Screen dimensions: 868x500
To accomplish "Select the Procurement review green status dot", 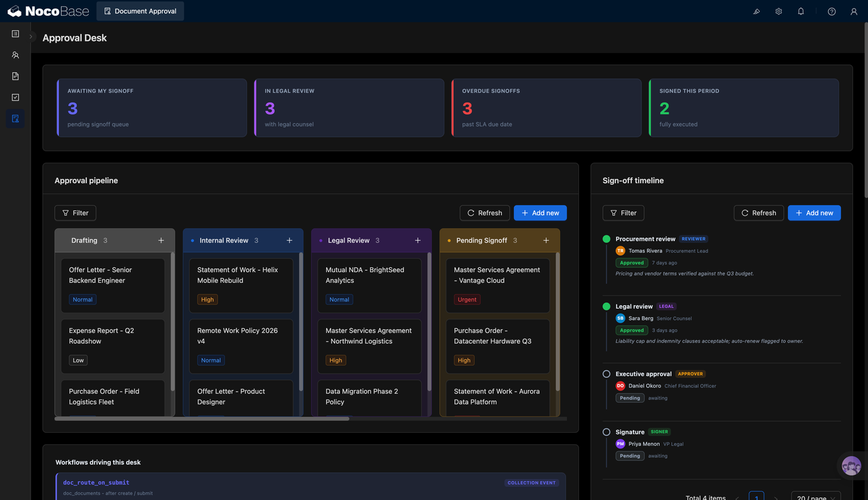I will click(x=606, y=239).
